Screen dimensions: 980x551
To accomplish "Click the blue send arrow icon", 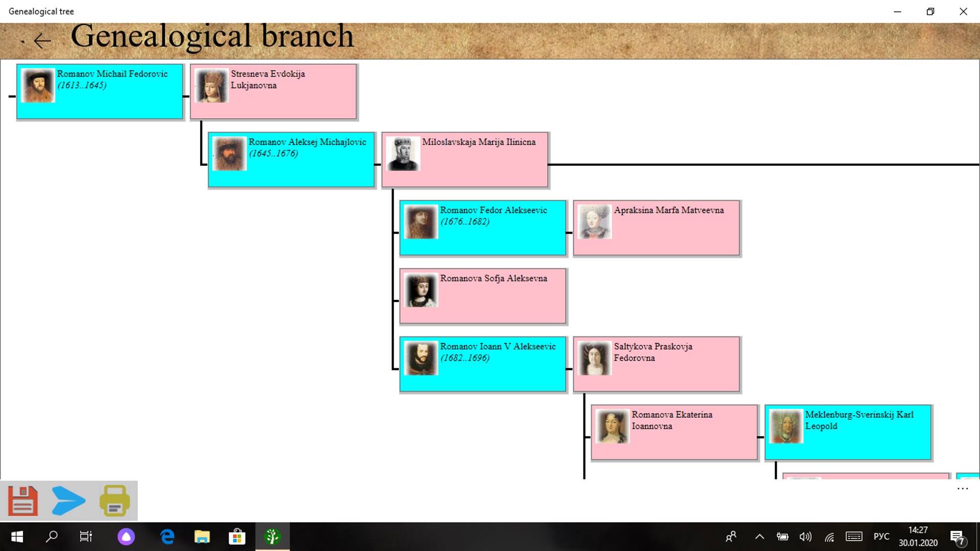I will tap(68, 500).
